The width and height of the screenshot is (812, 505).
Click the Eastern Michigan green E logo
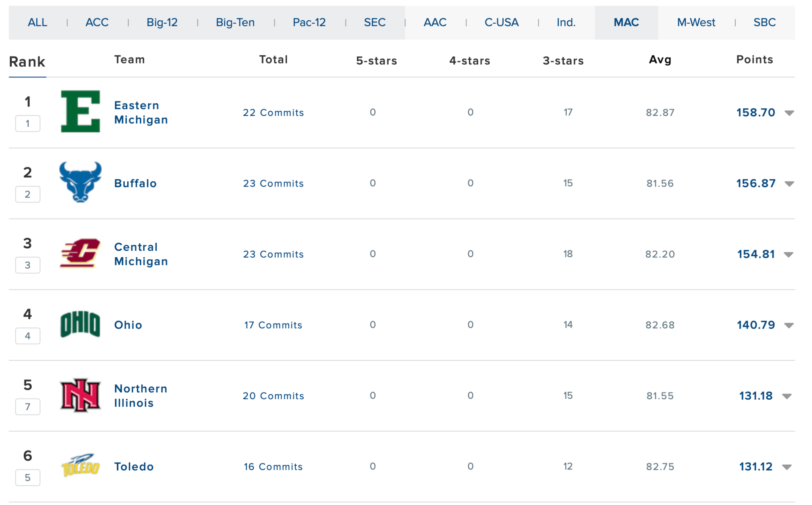click(x=80, y=112)
